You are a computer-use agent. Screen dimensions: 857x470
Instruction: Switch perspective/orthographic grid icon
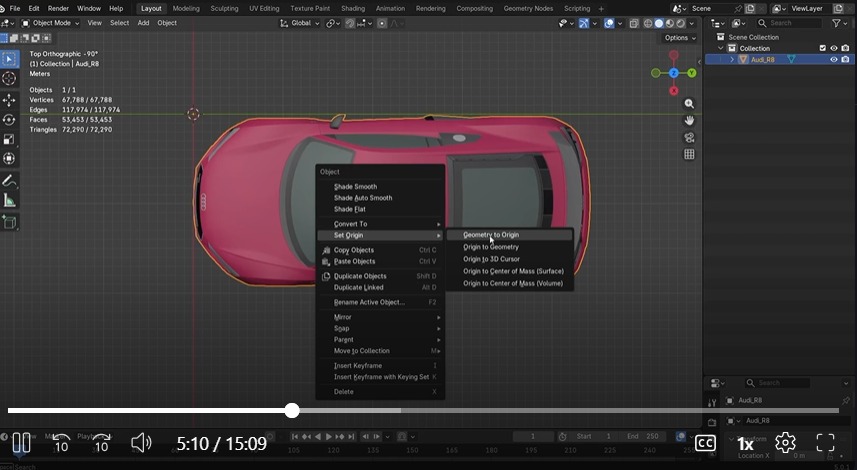coord(689,154)
